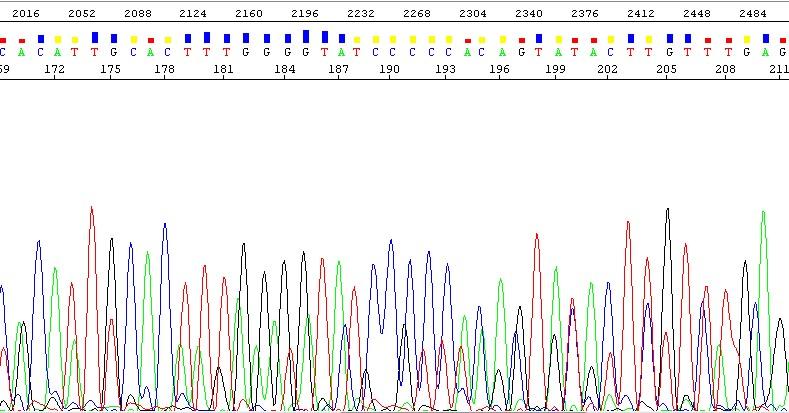Click scan number 2016 on the top ruler
Viewport: 789px width, 413px height.
pos(26,13)
